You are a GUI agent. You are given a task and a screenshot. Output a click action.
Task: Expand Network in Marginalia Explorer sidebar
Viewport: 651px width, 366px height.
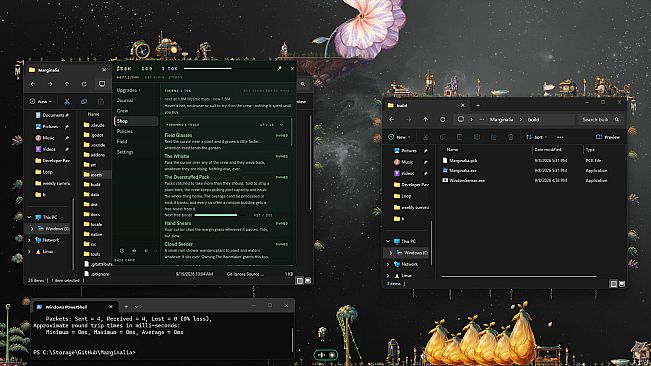click(29, 240)
